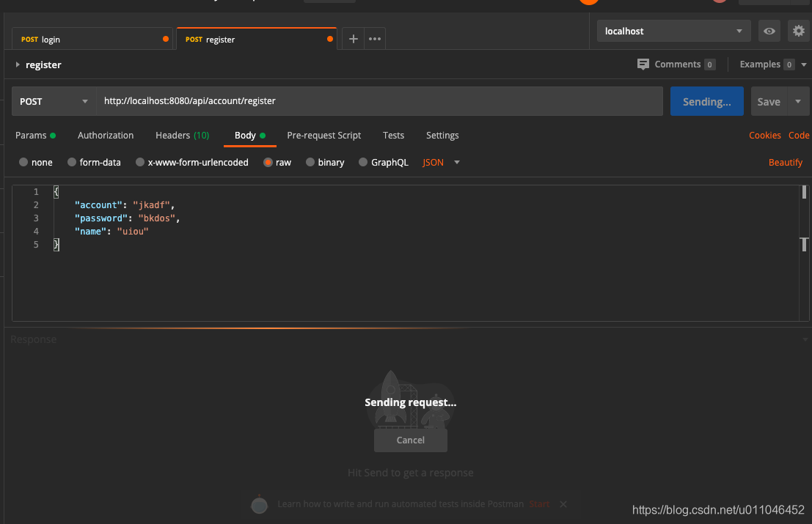Click the plus icon to open a new tab

354,38
